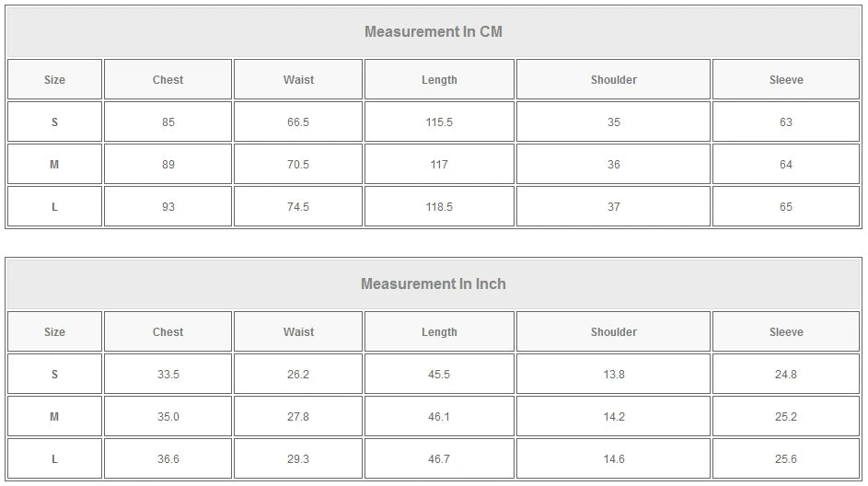
Task: Click the length value 118.5 cell
Action: coord(439,207)
